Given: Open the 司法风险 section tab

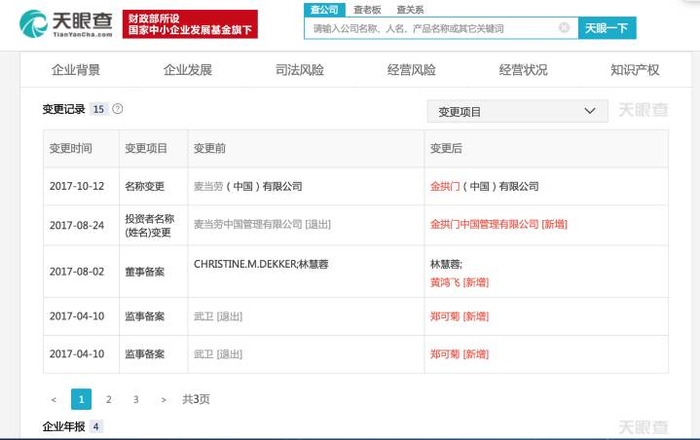Looking at the screenshot, I should 300,70.
